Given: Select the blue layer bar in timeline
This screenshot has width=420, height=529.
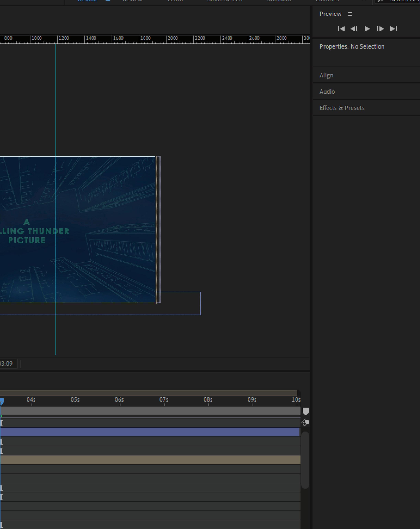Looking at the screenshot, I should coord(150,432).
